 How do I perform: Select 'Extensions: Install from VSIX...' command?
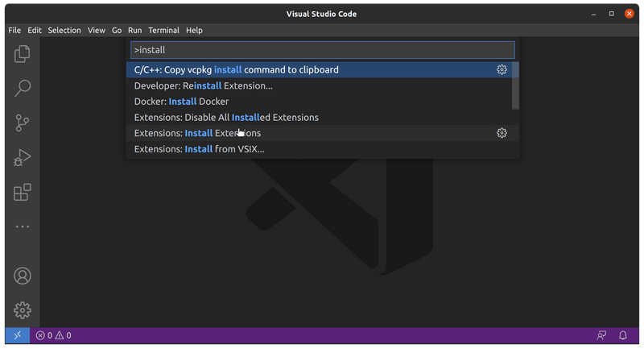click(x=199, y=149)
